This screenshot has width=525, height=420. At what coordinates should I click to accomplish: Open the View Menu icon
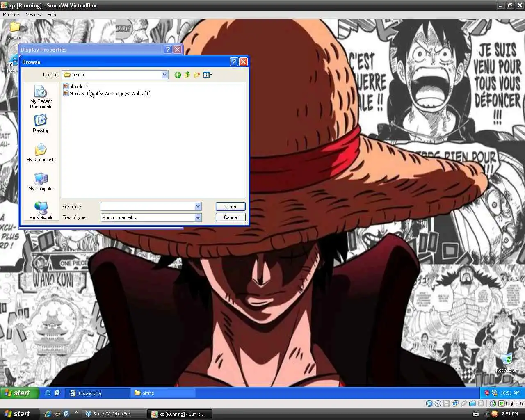[x=208, y=75]
